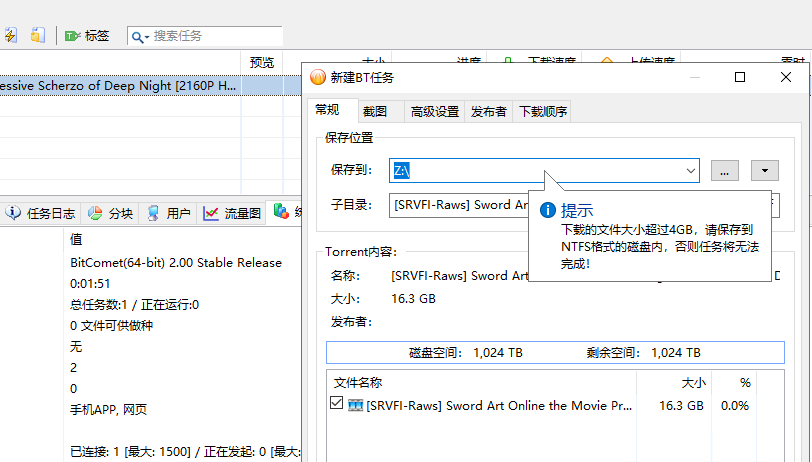
Task: Click the 流量图 chart icon
Action: [x=211, y=213]
